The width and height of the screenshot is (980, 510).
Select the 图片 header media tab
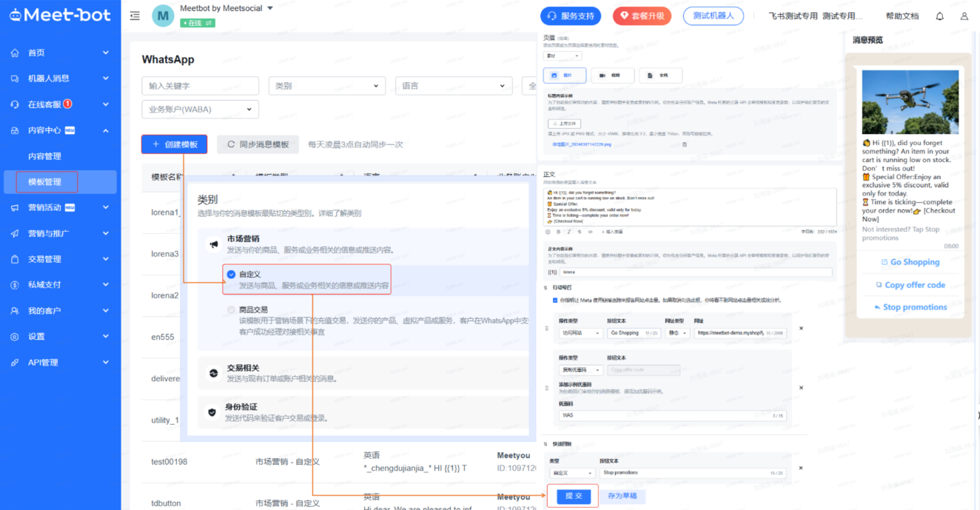click(x=565, y=76)
